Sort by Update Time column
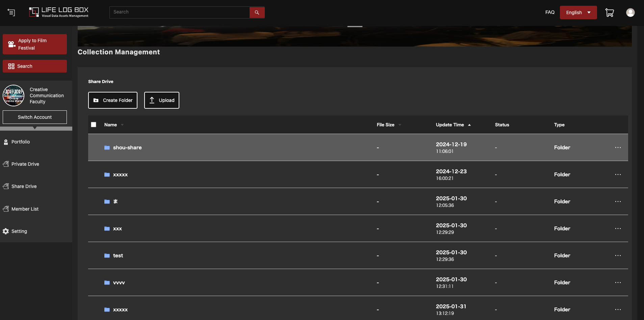Viewport: 644px width, 320px height. coord(450,125)
